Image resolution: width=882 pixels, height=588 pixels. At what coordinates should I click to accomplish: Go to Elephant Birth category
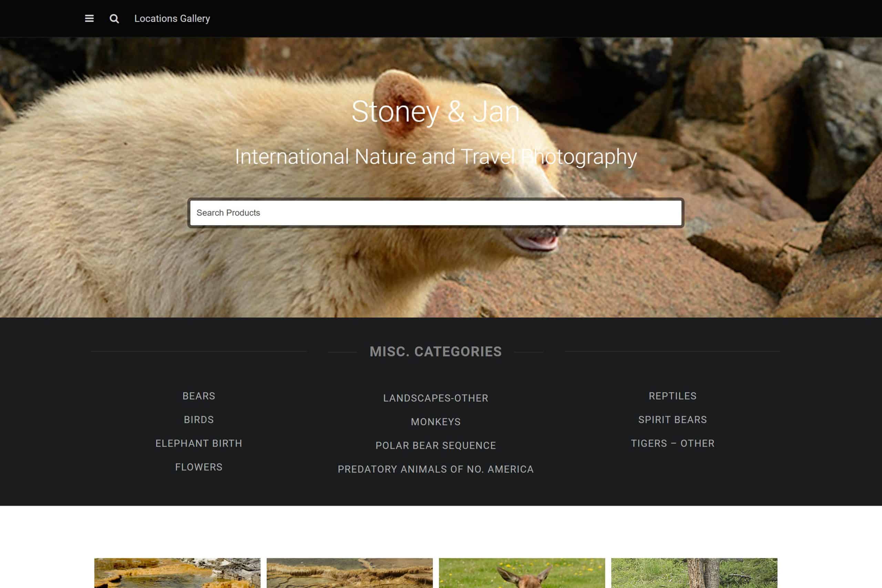199,443
